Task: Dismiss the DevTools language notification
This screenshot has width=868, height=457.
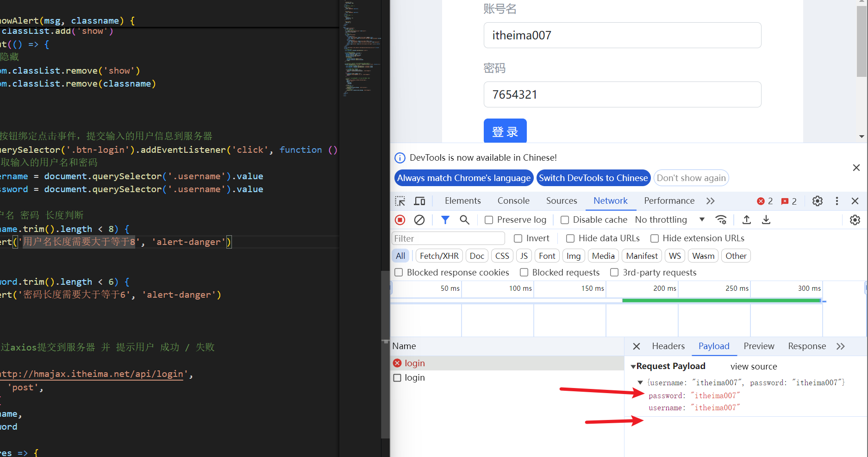Action: 856,168
